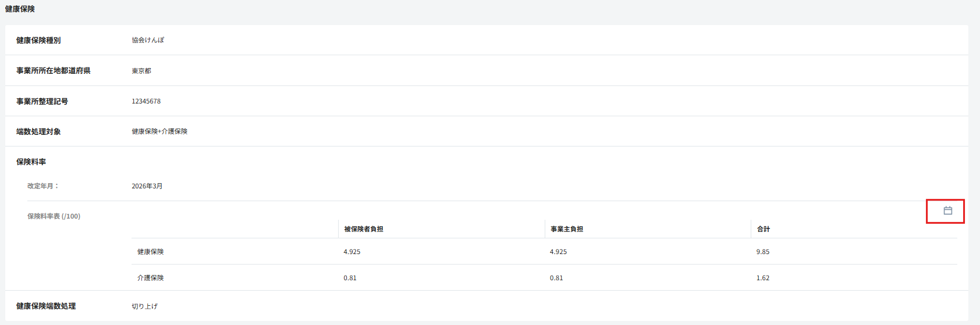Click the 被保険者負担 column header
Image resolution: width=980 pixels, height=325 pixels.
364,229
